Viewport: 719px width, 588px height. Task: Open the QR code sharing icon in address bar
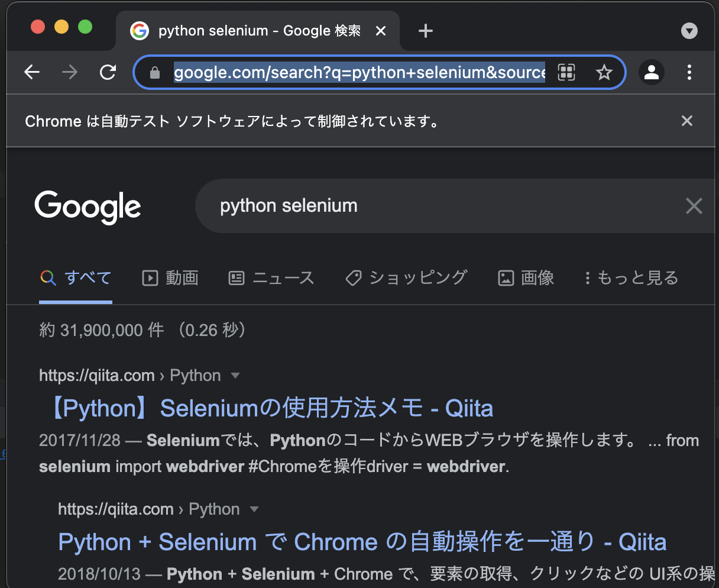(566, 72)
